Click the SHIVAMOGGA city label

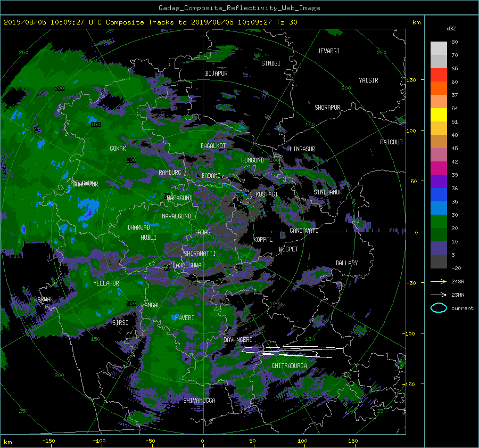coord(199,401)
